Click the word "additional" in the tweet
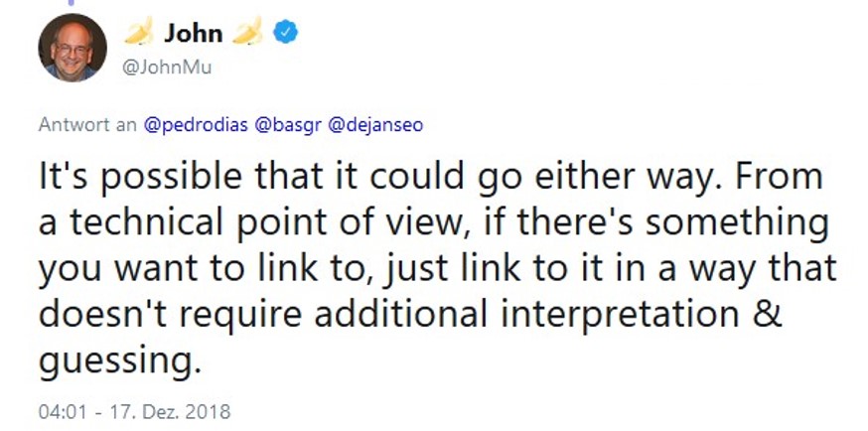This screenshot has height=431, width=868. click(x=401, y=314)
